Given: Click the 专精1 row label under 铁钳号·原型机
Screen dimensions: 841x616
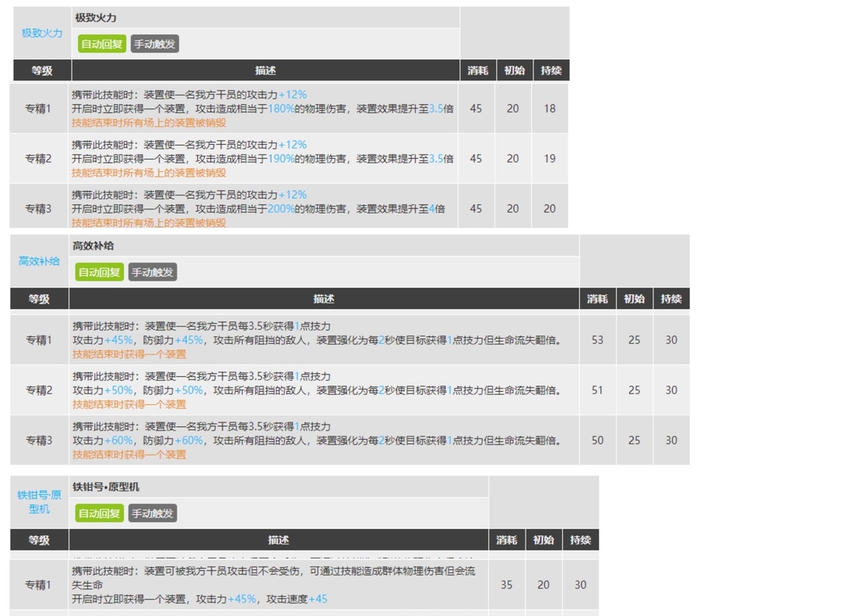Looking at the screenshot, I should pos(39,585).
